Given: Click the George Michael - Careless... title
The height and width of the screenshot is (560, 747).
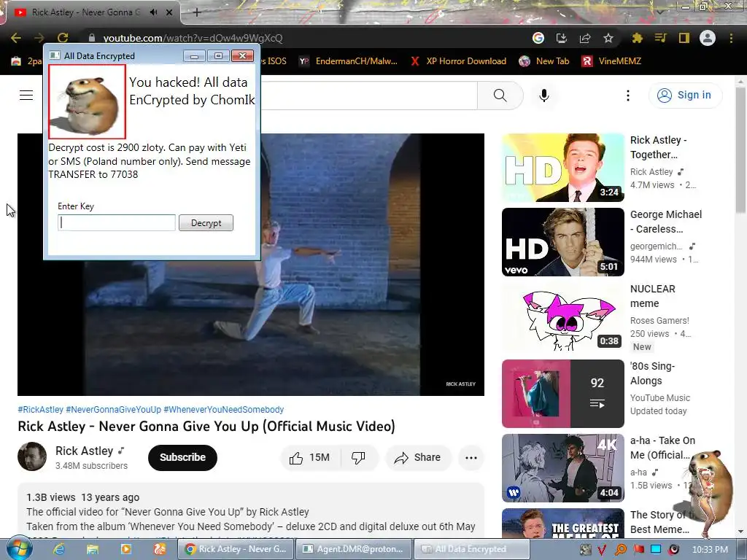Looking at the screenshot, I should coord(665,222).
